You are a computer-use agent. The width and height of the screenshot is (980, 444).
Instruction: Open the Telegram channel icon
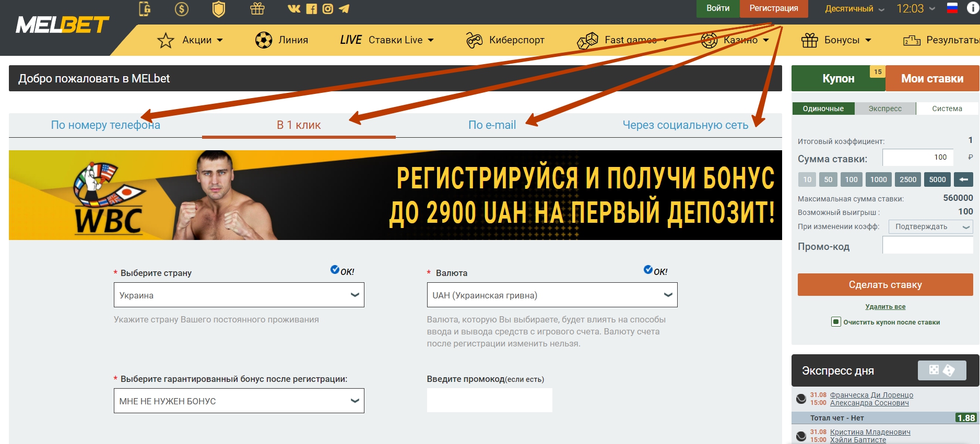(x=344, y=9)
